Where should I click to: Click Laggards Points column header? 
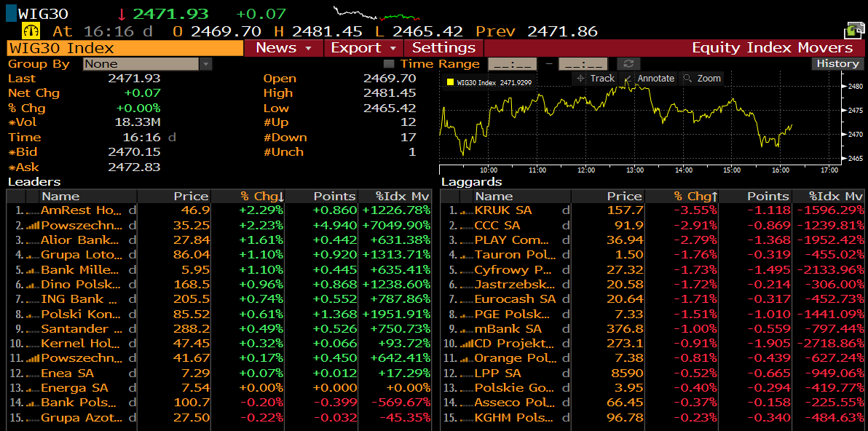756,196
